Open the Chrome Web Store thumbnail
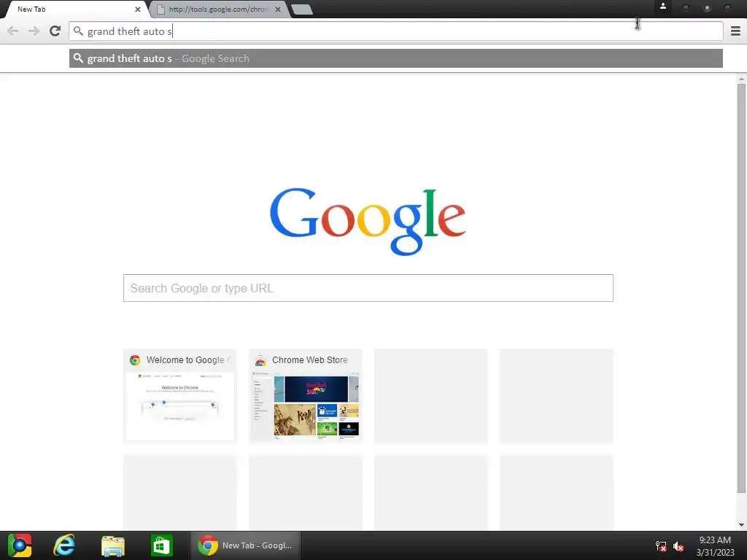747x560 pixels. click(x=306, y=396)
